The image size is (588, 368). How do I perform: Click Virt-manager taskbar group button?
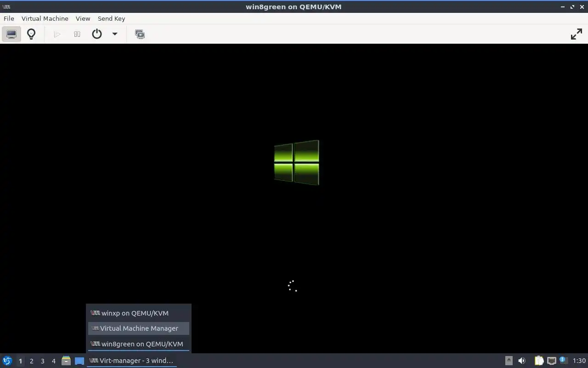[132, 361]
